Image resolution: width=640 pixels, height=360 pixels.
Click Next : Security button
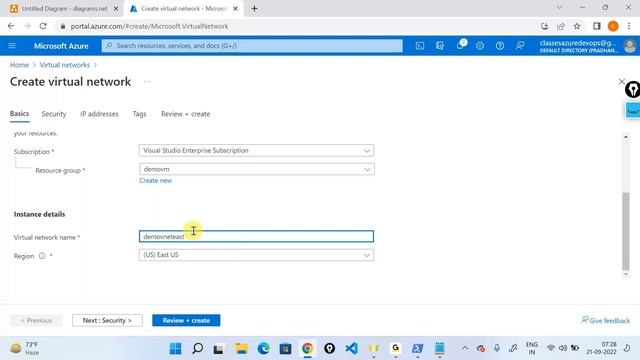[x=107, y=320]
